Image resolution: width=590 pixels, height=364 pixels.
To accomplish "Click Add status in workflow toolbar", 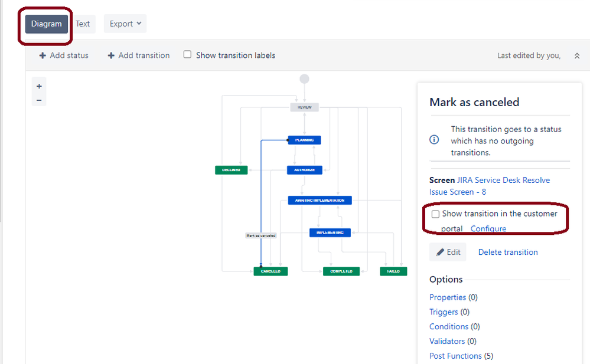I will click(64, 55).
